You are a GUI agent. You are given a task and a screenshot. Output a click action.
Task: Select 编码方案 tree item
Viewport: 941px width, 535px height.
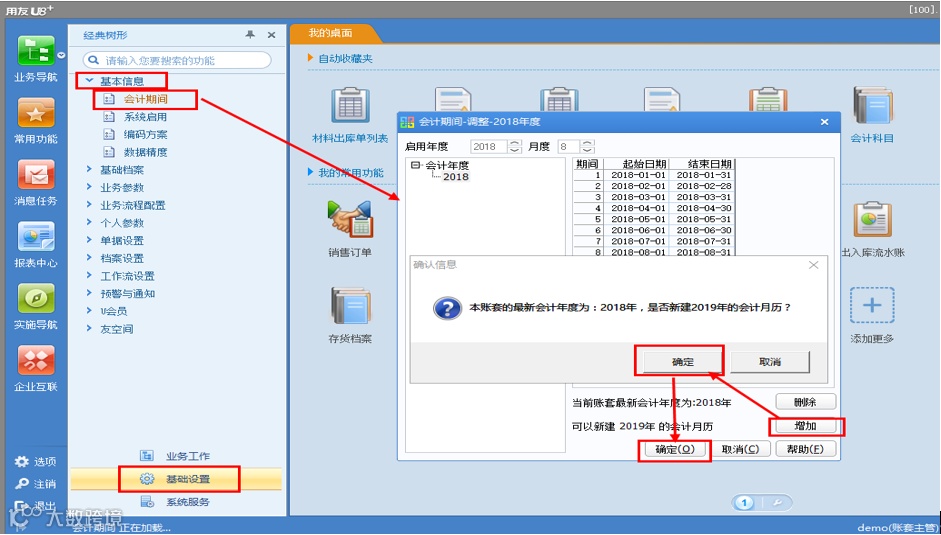click(146, 135)
